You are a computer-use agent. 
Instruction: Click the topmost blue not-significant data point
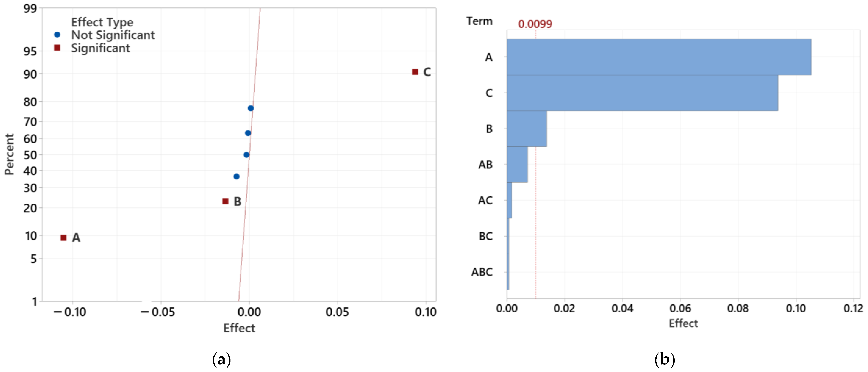tap(251, 108)
